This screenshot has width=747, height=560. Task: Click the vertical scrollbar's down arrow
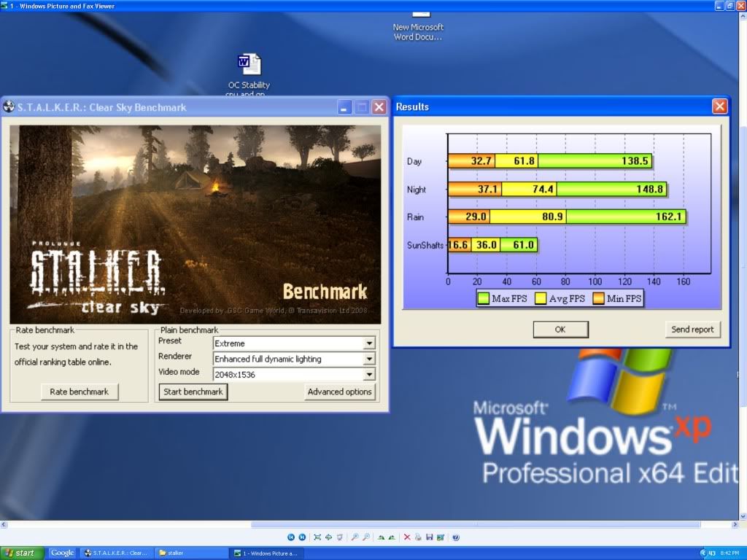743,516
